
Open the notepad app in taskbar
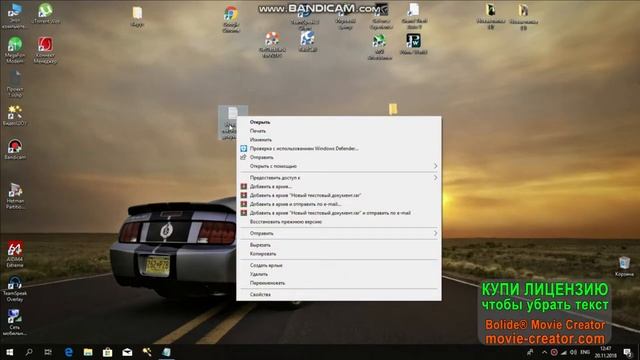pos(166,352)
